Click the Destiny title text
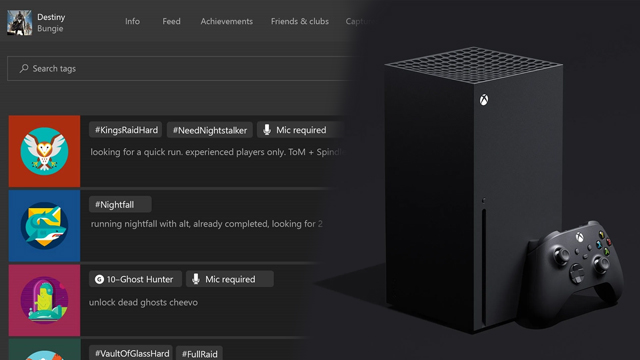Image resolution: width=640 pixels, height=360 pixels. (x=51, y=17)
